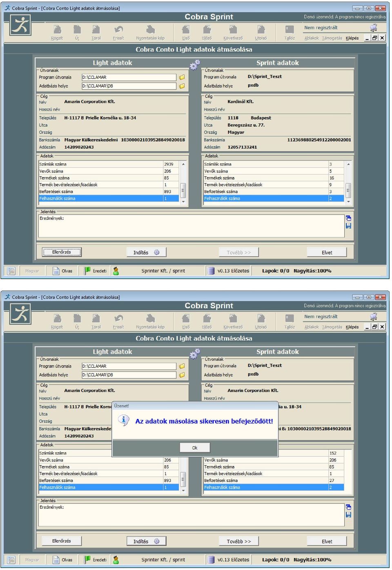Click the Frissít icon in the upper window

(x=118, y=30)
